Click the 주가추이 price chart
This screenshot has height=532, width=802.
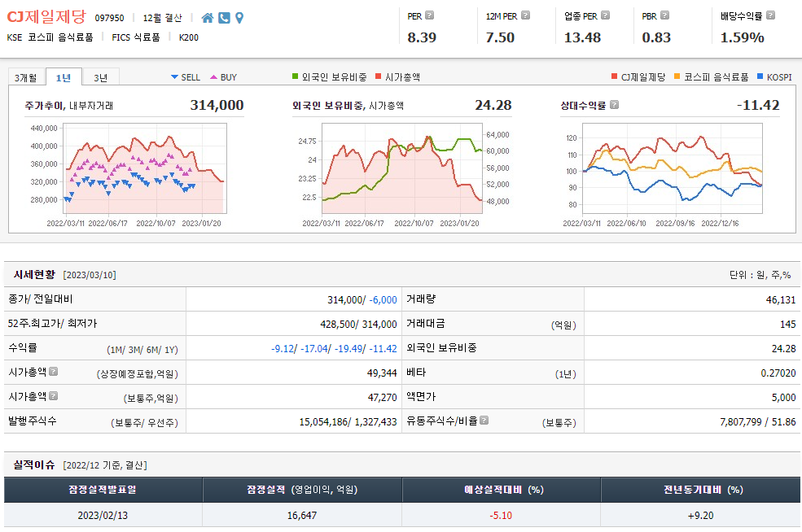click(x=145, y=168)
